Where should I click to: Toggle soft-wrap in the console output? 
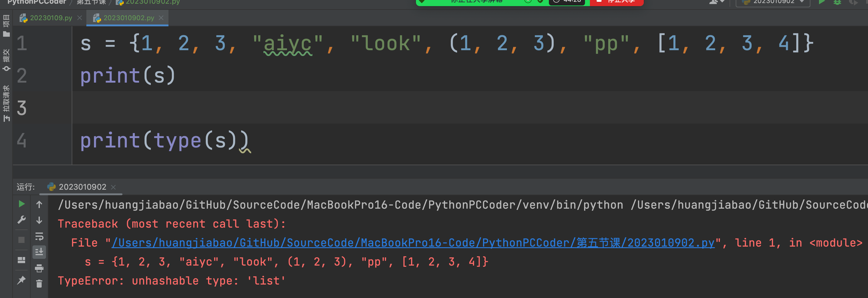click(39, 237)
